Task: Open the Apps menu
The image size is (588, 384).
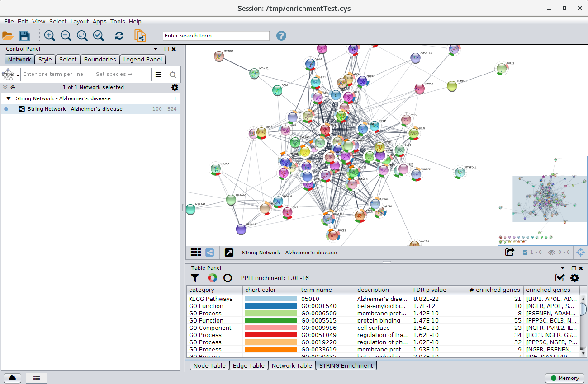Action: pos(100,21)
